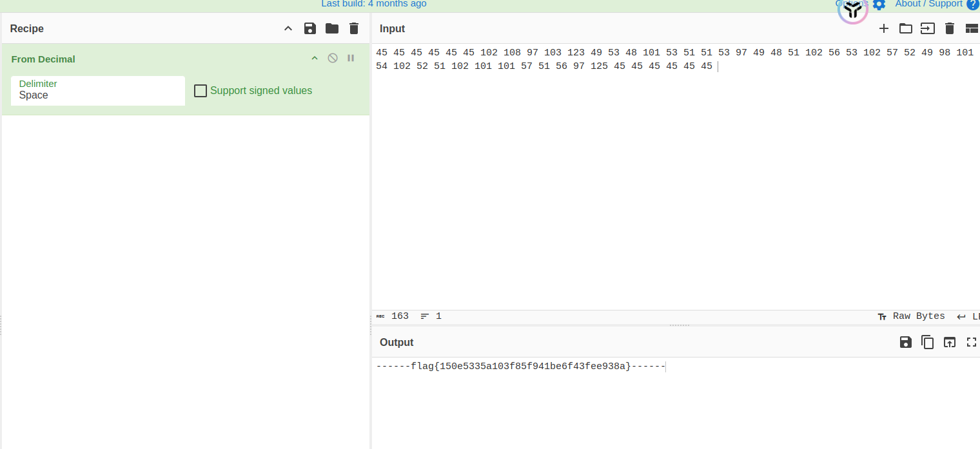Image resolution: width=980 pixels, height=449 pixels.
Task: Replace input with output
Action: tap(950, 342)
